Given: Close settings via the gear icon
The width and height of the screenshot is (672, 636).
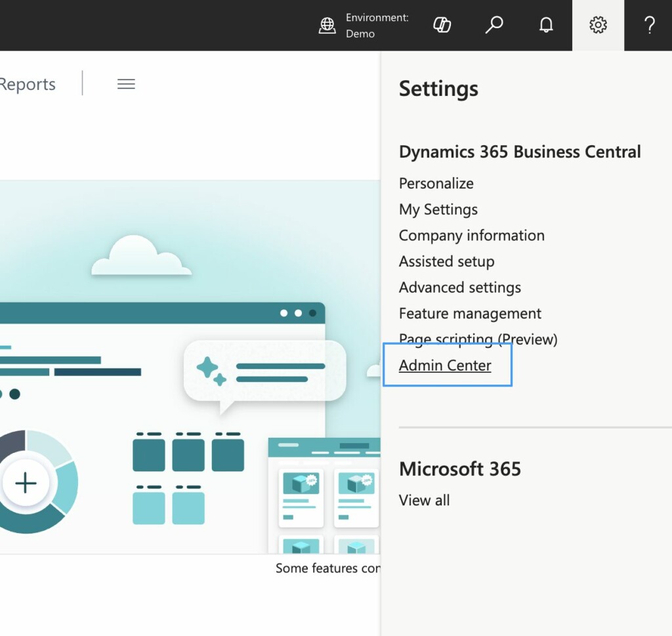Looking at the screenshot, I should pos(597,26).
